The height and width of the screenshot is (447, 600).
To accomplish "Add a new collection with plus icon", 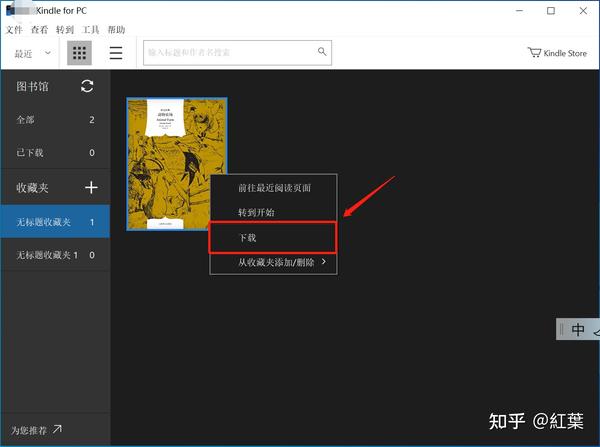I will [91, 188].
